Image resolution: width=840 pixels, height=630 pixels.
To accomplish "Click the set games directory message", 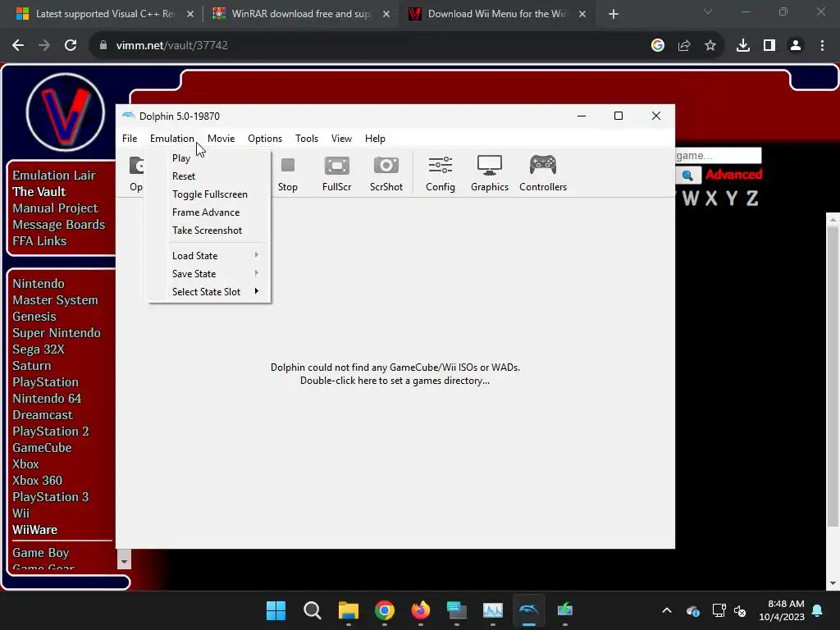I will 395,374.
